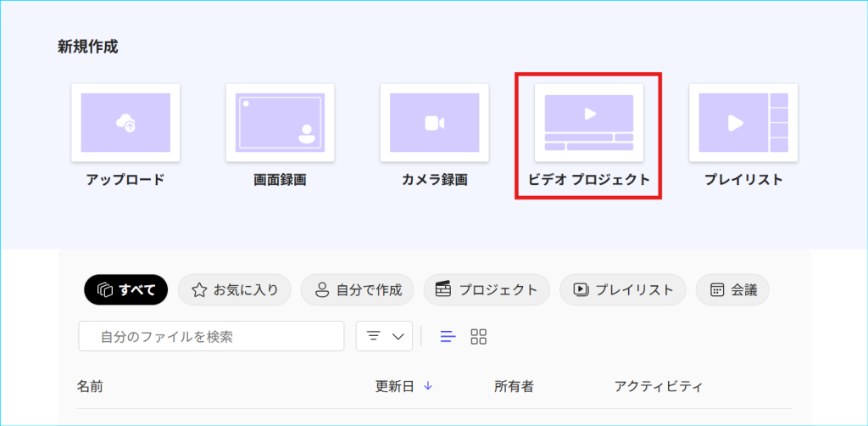
Task: Select the すべて filter tab
Action: (x=126, y=289)
